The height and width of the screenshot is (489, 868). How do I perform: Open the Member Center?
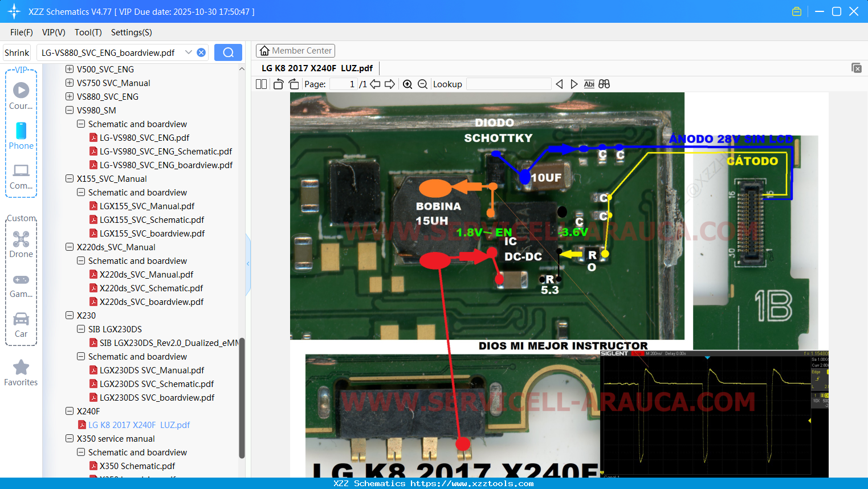[295, 51]
